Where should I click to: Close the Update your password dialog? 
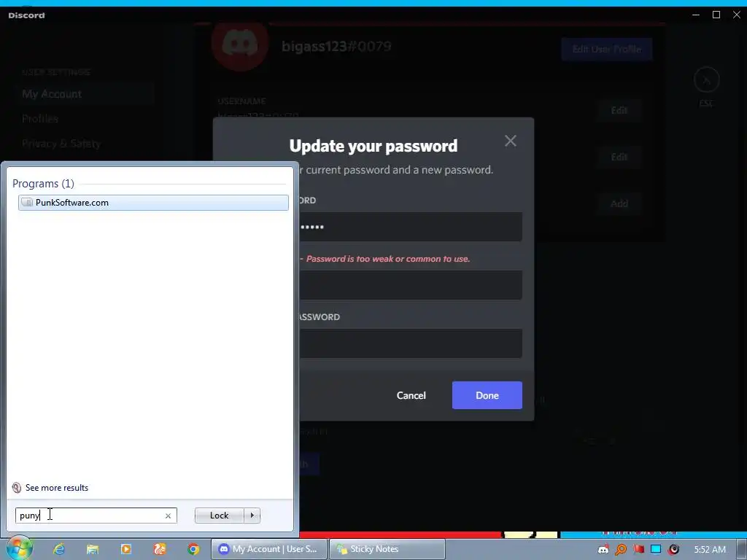[510, 141]
